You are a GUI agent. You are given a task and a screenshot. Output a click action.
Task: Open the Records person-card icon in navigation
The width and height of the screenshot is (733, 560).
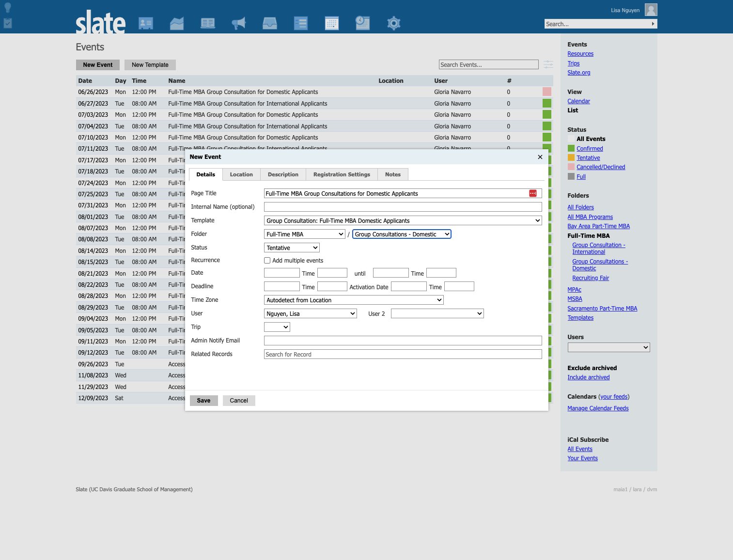(x=146, y=23)
